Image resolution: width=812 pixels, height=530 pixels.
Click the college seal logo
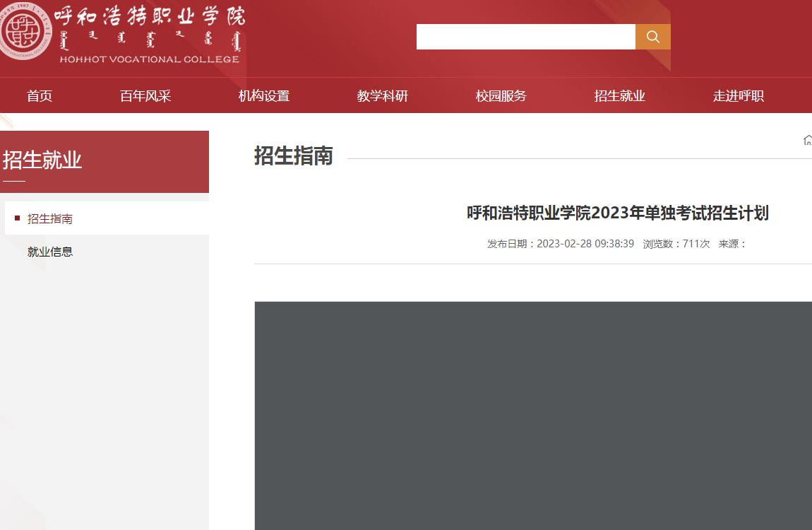[25, 31]
